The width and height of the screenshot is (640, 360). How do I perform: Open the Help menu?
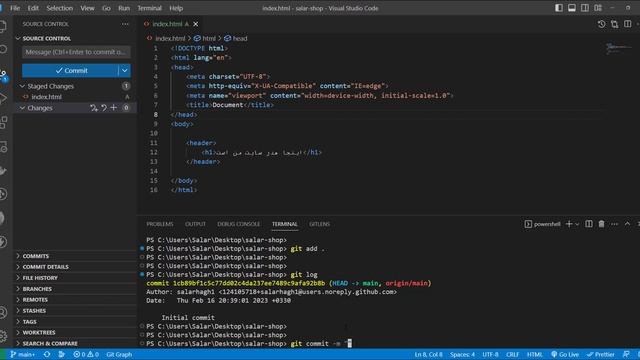tap(176, 8)
